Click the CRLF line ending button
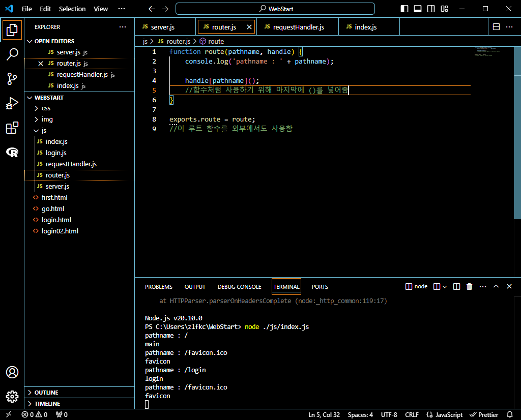 coord(412,414)
